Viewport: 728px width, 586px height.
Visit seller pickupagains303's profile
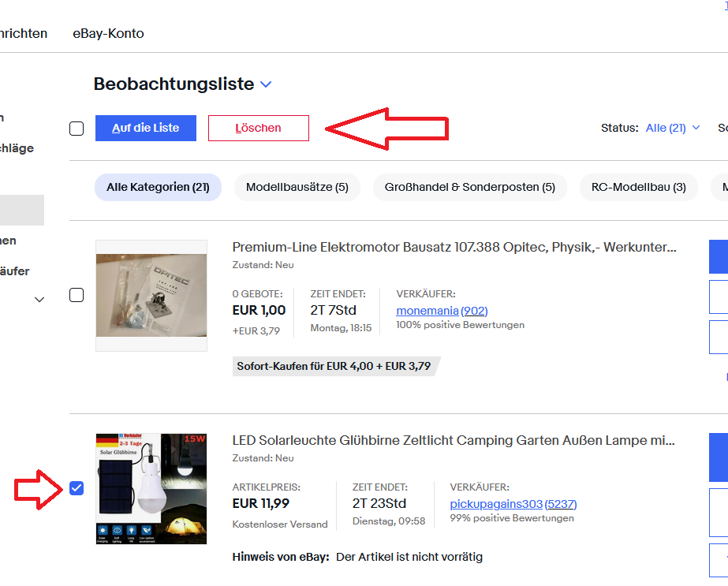point(496,504)
